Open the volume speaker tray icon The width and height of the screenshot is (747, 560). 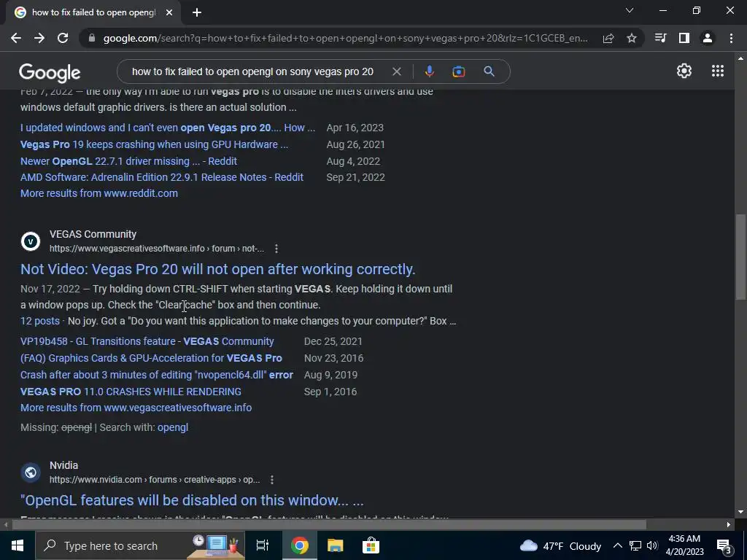click(652, 545)
